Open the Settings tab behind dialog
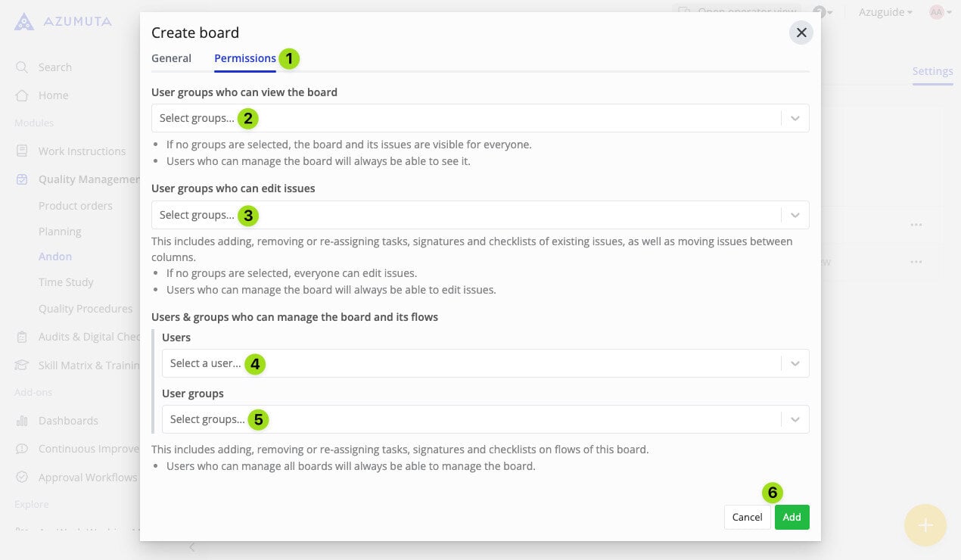The image size is (961, 560). click(x=932, y=71)
